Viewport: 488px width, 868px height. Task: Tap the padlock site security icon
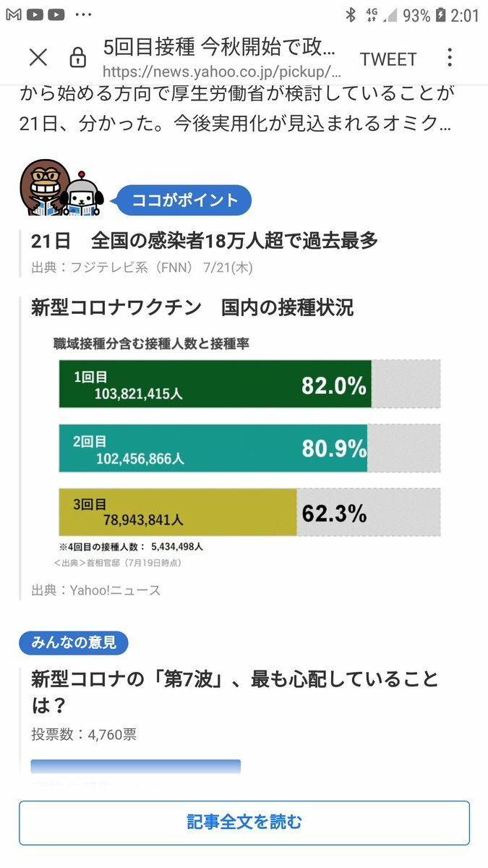point(77,58)
